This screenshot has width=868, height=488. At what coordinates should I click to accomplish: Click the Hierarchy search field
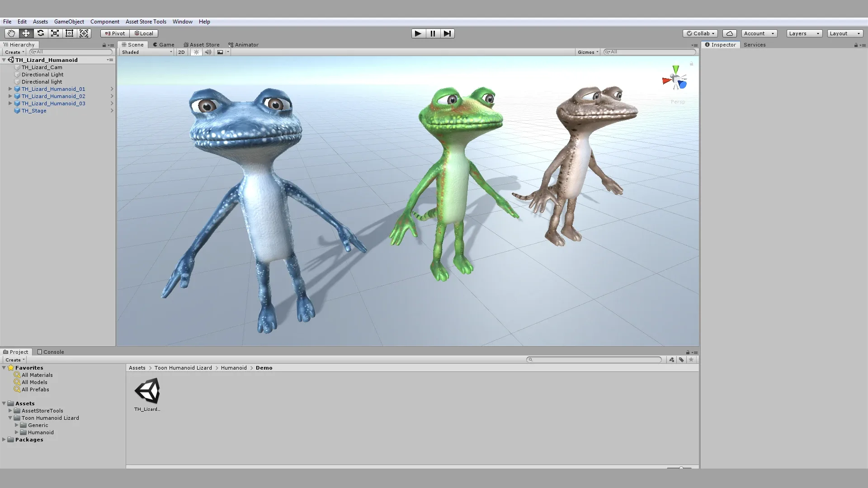click(71, 52)
